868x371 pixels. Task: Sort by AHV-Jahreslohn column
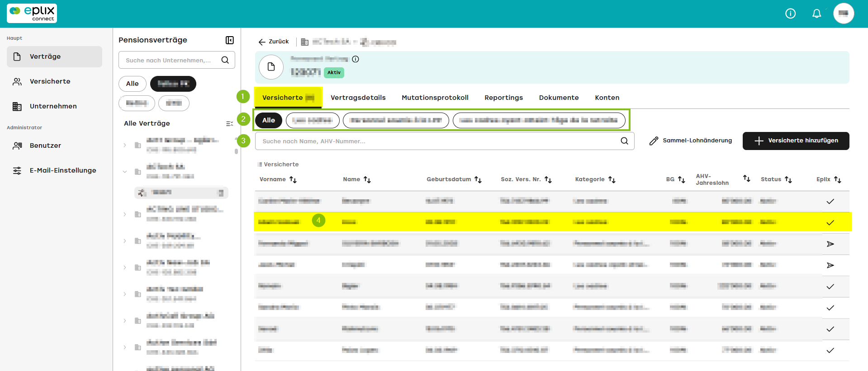(747, 179)
